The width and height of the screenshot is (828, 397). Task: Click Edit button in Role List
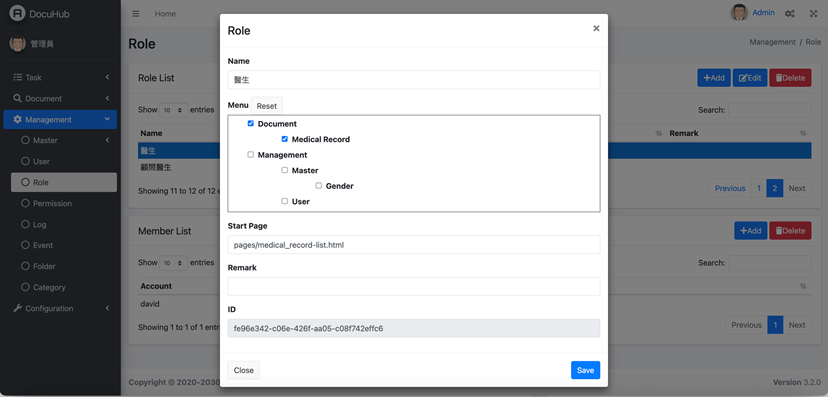750,78
